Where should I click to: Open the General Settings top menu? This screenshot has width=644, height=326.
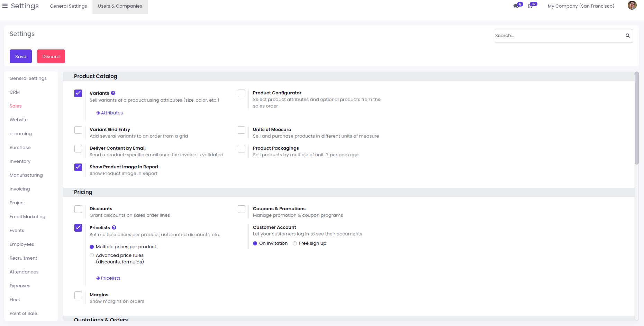[x=68, y=6]
